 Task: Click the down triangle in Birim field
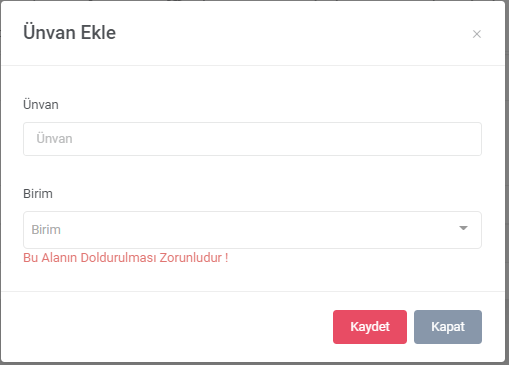click(x=463, y=228)
